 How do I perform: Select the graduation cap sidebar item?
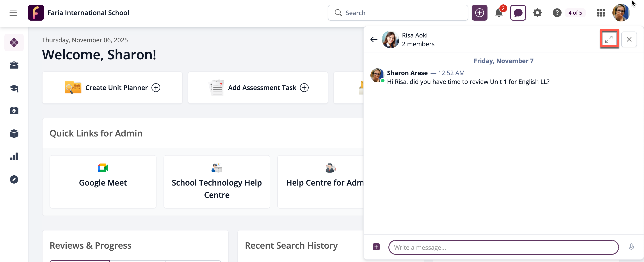14,88
